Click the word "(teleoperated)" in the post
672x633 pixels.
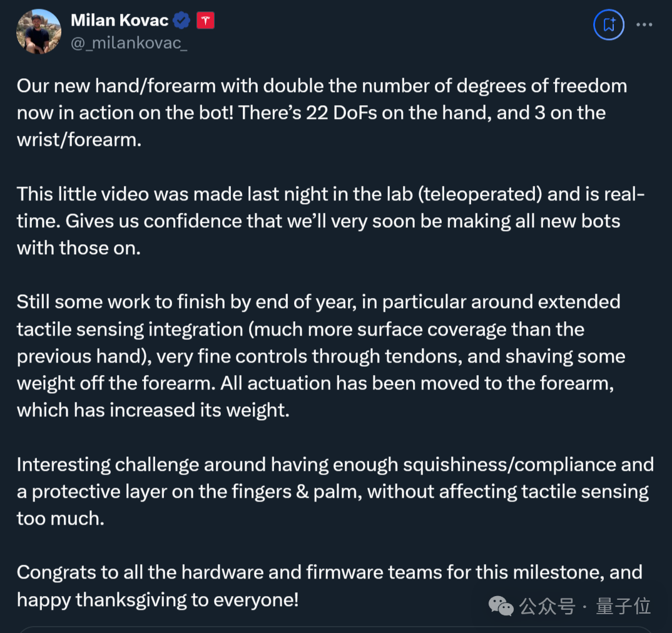(x=480, y=194)
